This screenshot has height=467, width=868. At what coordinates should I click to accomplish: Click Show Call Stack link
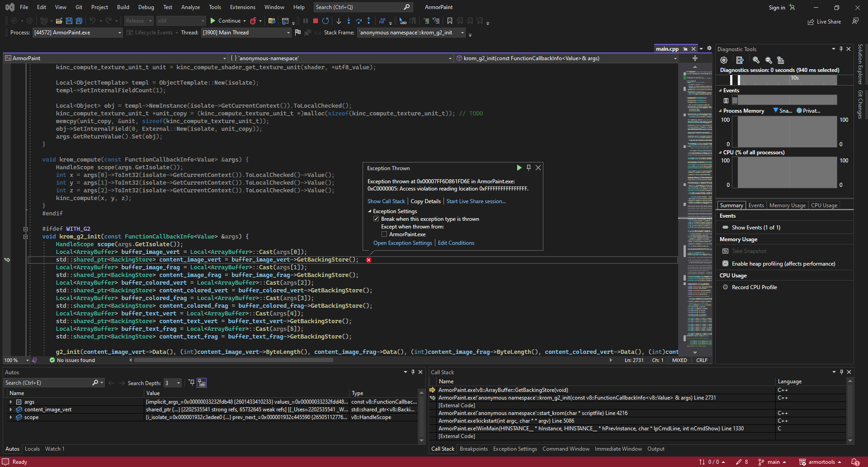386,201
